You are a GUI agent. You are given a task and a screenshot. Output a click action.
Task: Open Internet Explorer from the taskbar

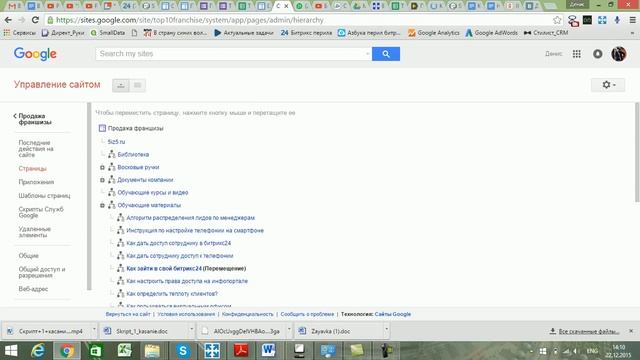click(38, 351)
